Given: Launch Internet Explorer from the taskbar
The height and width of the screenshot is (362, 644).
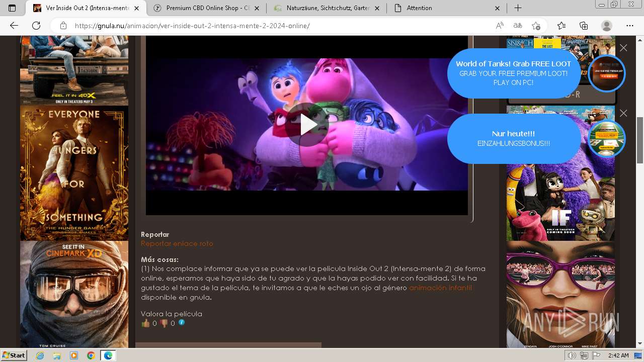Looking at the screenshot, I should 40,355.
